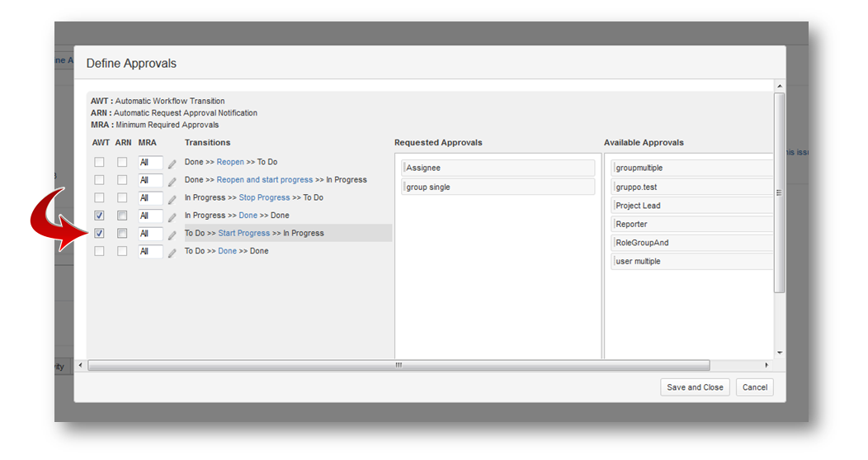Select Project Lead in Available Approvals
868x460 pixels.
pos(693,206)
